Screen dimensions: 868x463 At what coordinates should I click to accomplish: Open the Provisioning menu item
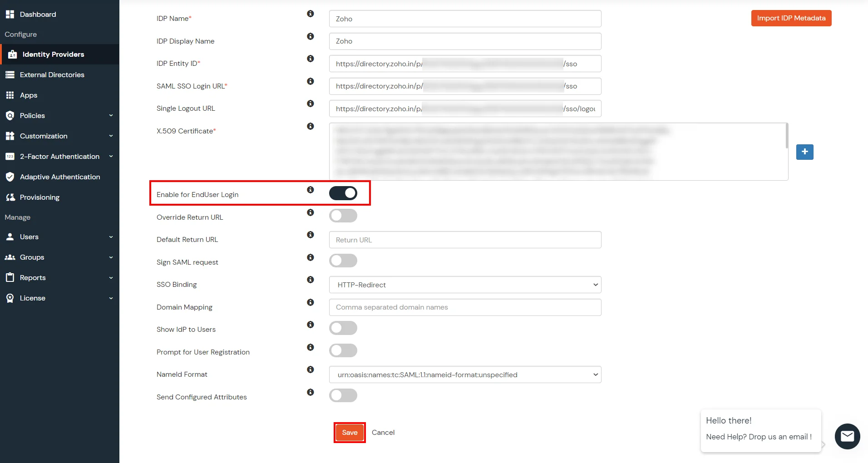pos(59,197)
